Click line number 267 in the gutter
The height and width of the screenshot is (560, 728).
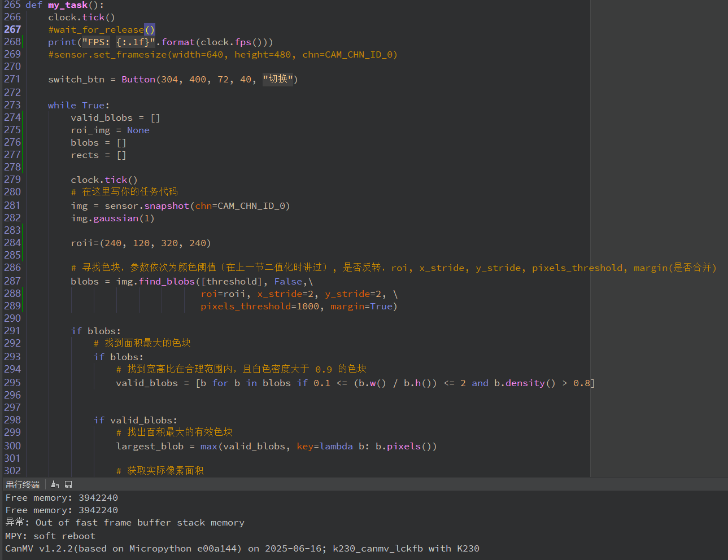click(12, 29)
